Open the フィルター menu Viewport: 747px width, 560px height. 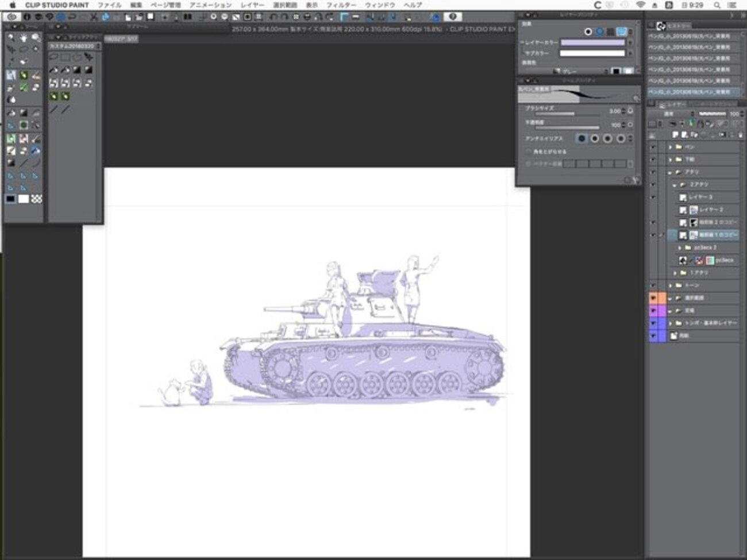pyautogui.click(x=341, y=5)
